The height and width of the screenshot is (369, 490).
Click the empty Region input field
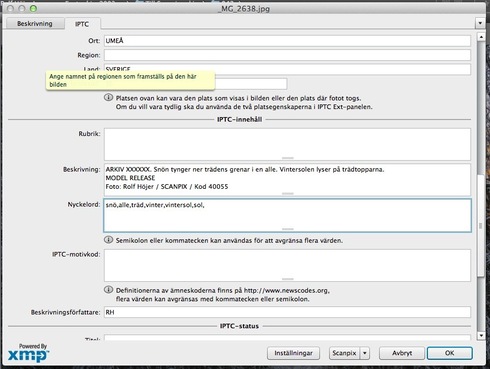click(287, 55)
